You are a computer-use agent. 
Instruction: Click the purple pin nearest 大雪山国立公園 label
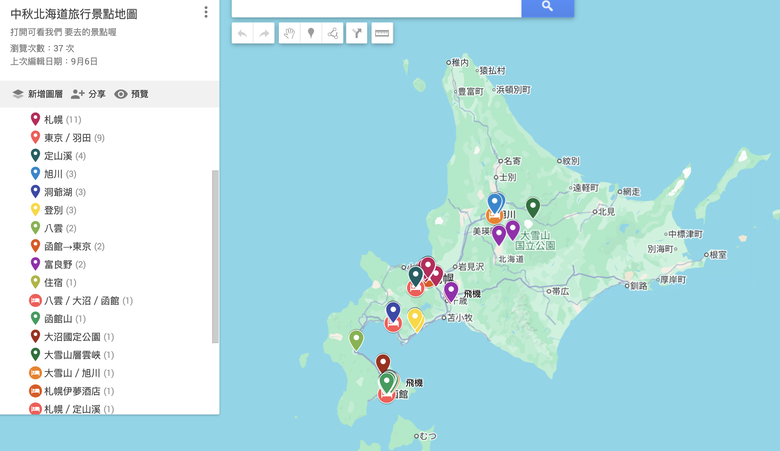513,230
